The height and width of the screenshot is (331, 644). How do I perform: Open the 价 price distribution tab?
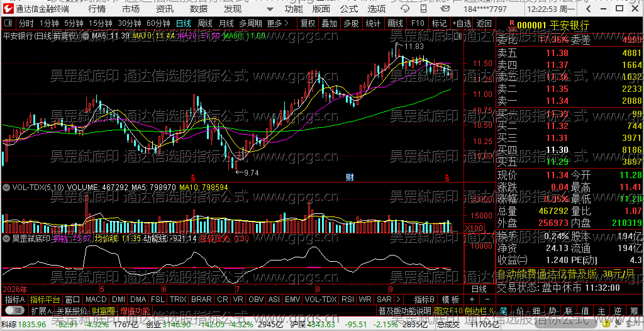click(x=520, y=310)
